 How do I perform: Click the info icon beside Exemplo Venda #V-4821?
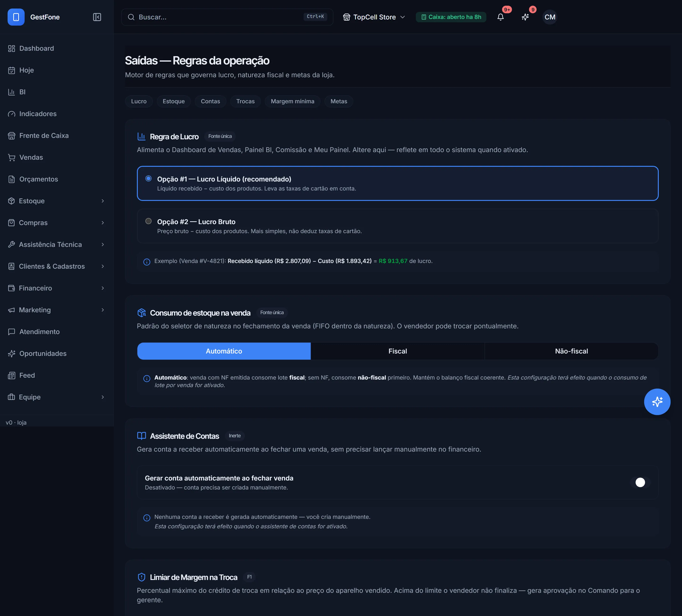[147, 262]
